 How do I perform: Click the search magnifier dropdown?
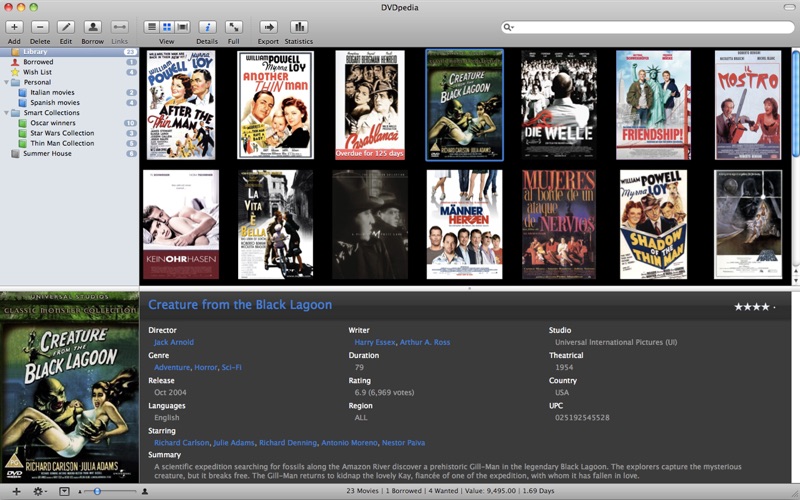click(x=508, y=27)
